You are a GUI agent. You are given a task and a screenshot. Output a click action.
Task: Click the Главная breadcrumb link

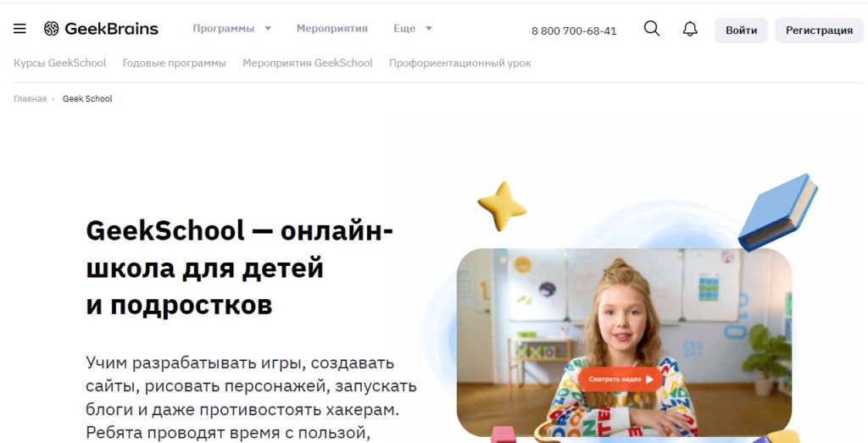30,98
